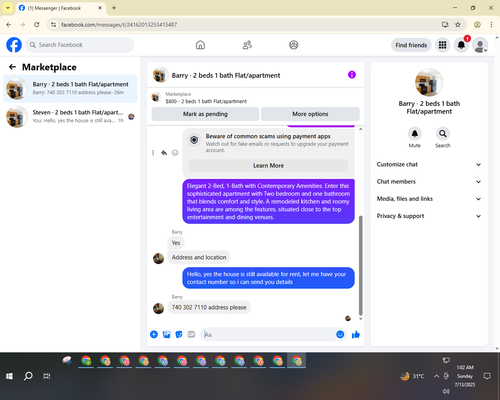
Task: Open the $800 Marketplace listing link
Action: pos(206,101)
